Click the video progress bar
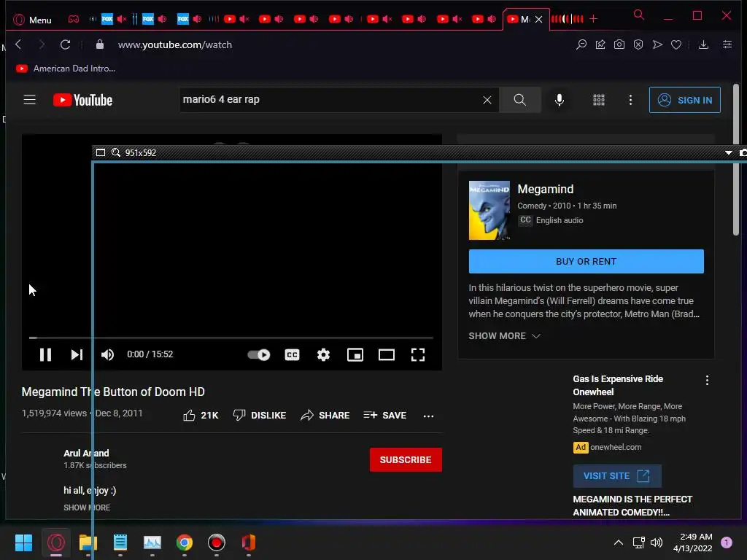The height and width of the screenshot is (560, 747). point(231,338)
